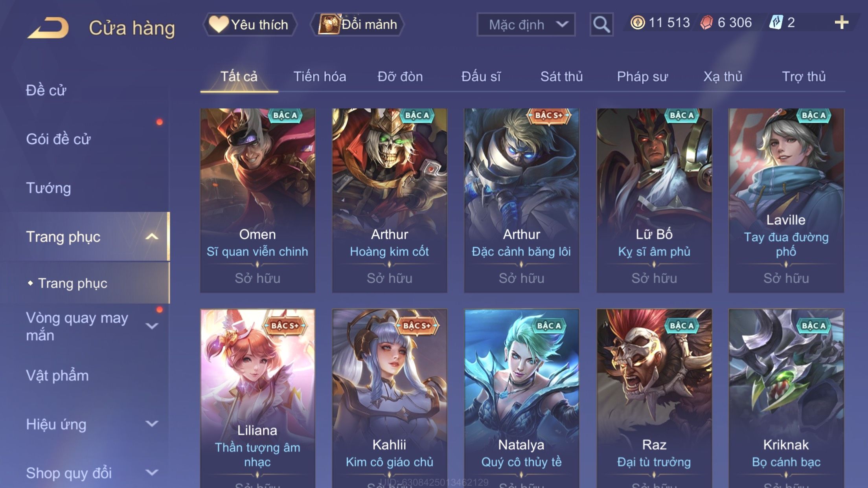Image resolution: width=868 pixels, height=488 pixels.
Task: Tap the blue voucher ticket icon
Action: click(776, 22)
